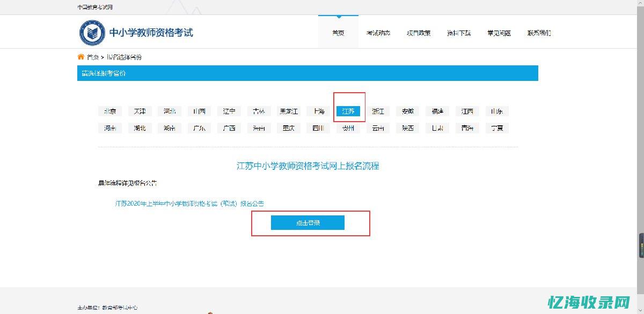Screen dimensions: 644x314
Task: Select the 北京 province button
Action: coord(109,111)
